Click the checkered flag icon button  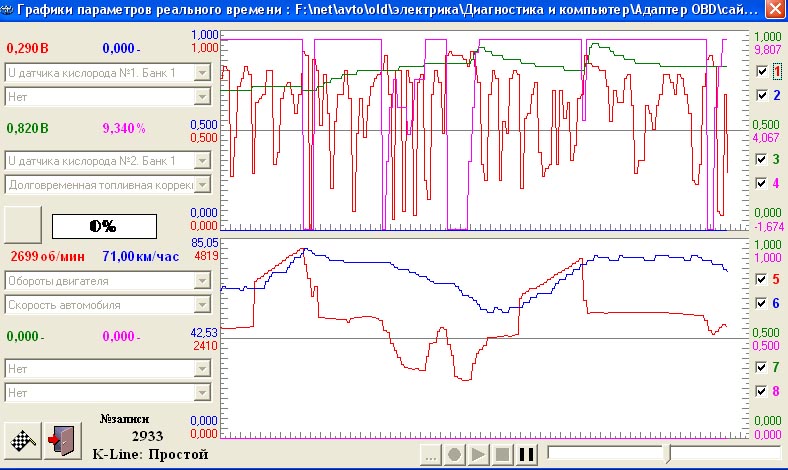pos(23,439)
